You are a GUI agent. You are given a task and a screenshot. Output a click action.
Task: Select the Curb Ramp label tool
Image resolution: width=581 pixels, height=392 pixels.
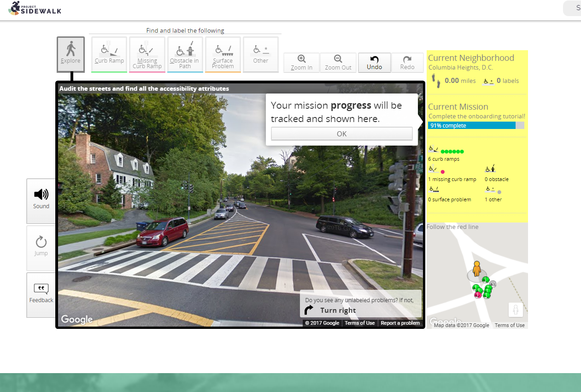tap(109, 54)
